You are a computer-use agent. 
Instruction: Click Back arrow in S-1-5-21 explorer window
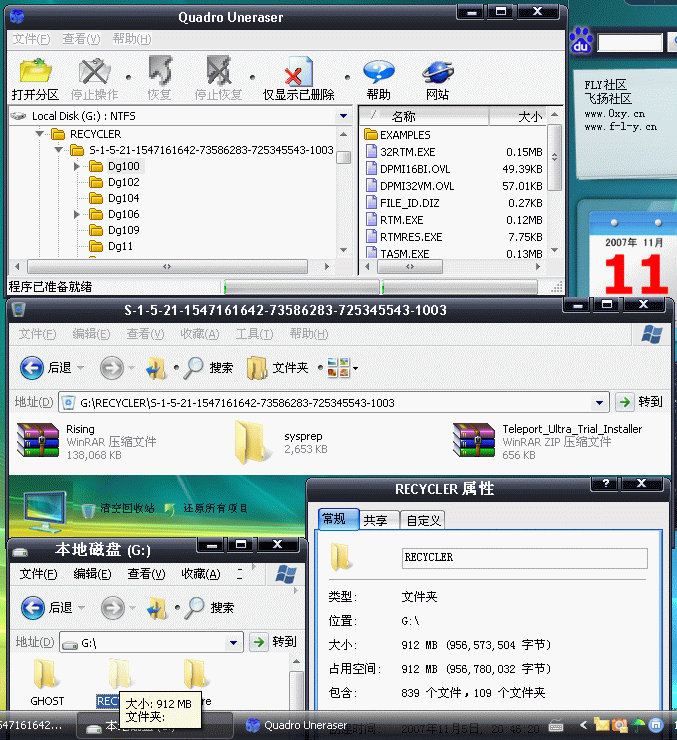coord(32,368)
